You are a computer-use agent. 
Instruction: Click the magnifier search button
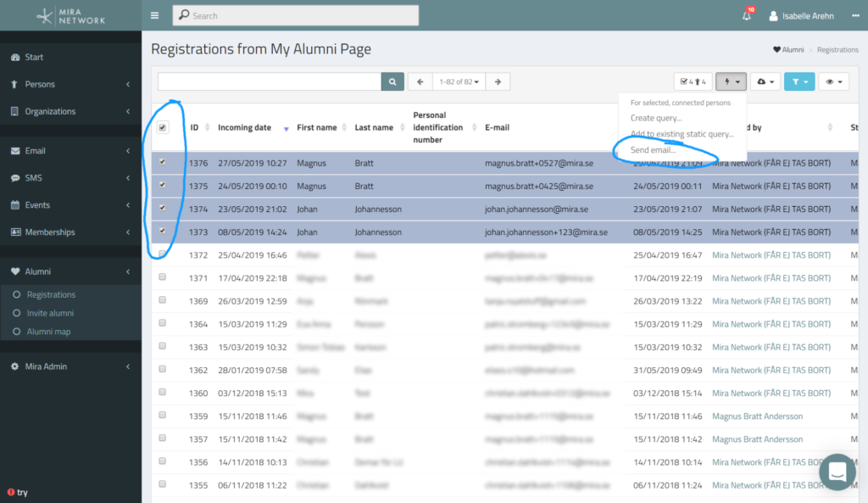coord(392,81)
